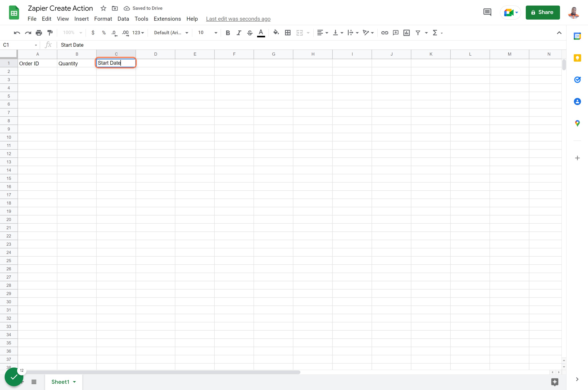Click the Redo icon
Screen dimensions: 588x390
[x=28, y=33]
